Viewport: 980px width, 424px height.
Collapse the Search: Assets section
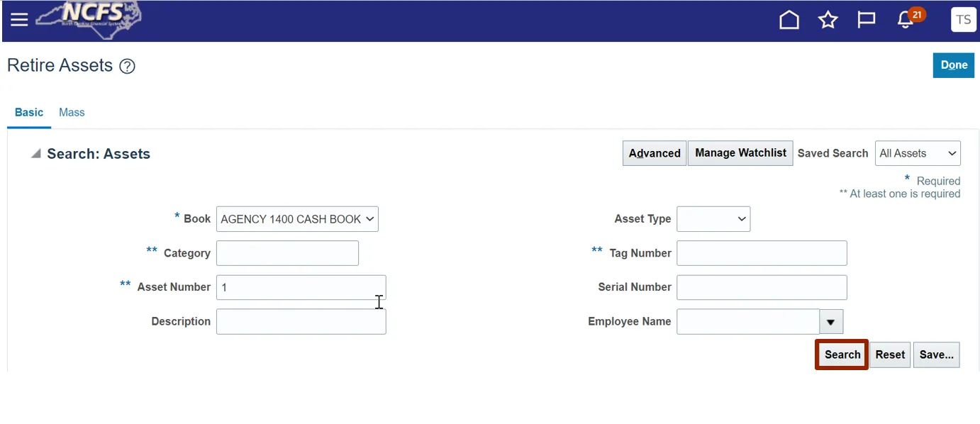coord(35,154)
